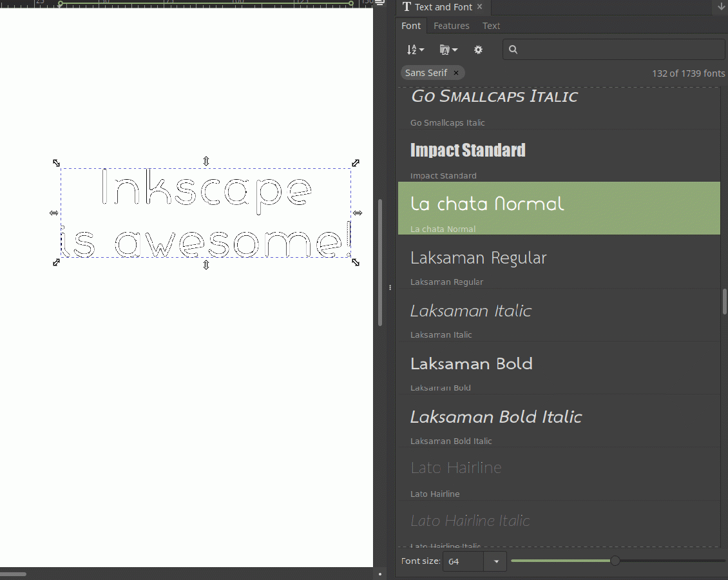Open the font manager settings gear

[x=478, y=49]
